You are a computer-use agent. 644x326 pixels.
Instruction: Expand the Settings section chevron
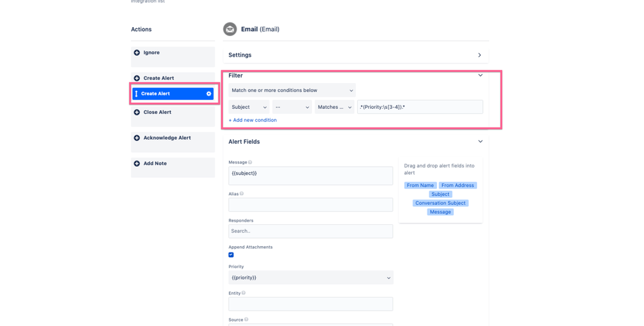click(x=480, y=55)
